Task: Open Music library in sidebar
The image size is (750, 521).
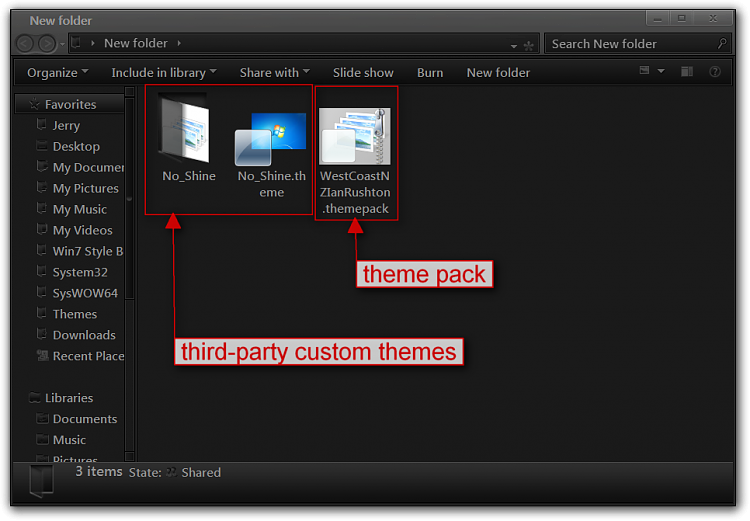Action: click(69, 440)
